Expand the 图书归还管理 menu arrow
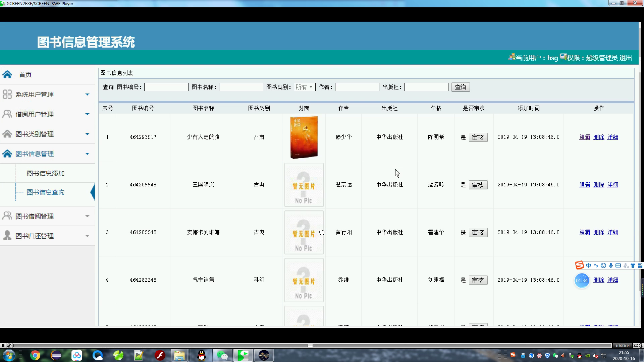644x362 pixels. pos(87,236)
